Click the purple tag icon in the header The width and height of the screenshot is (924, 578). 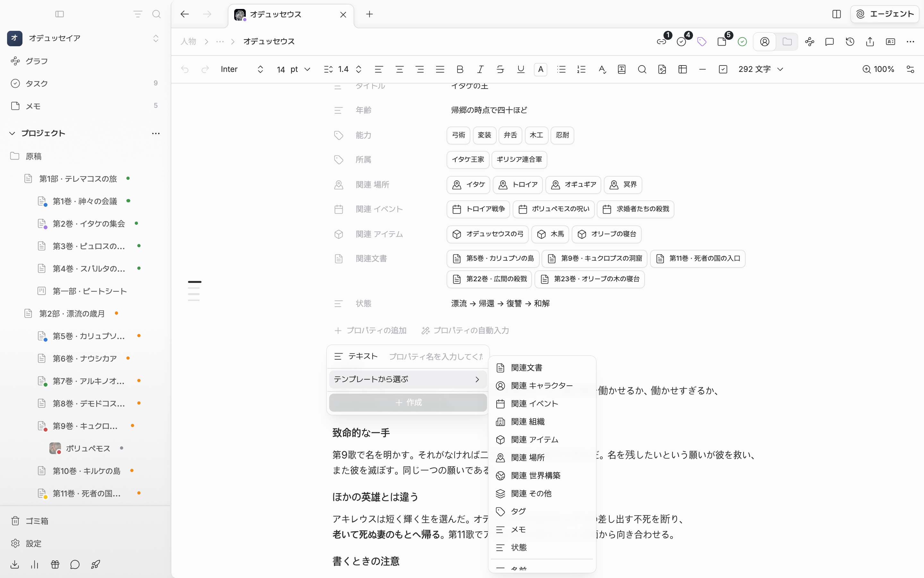click(702, 42)
